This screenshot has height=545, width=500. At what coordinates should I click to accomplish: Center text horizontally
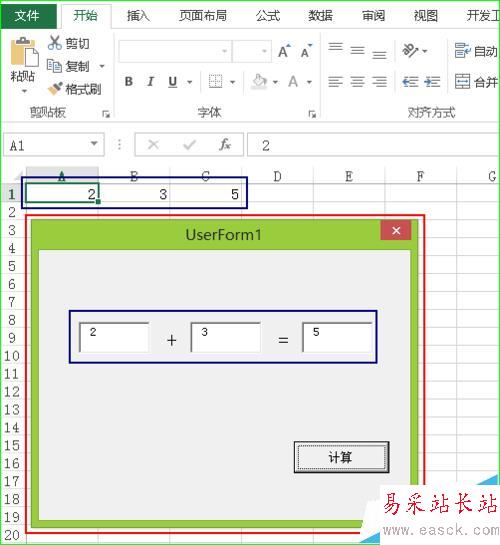tap(357, 82)
